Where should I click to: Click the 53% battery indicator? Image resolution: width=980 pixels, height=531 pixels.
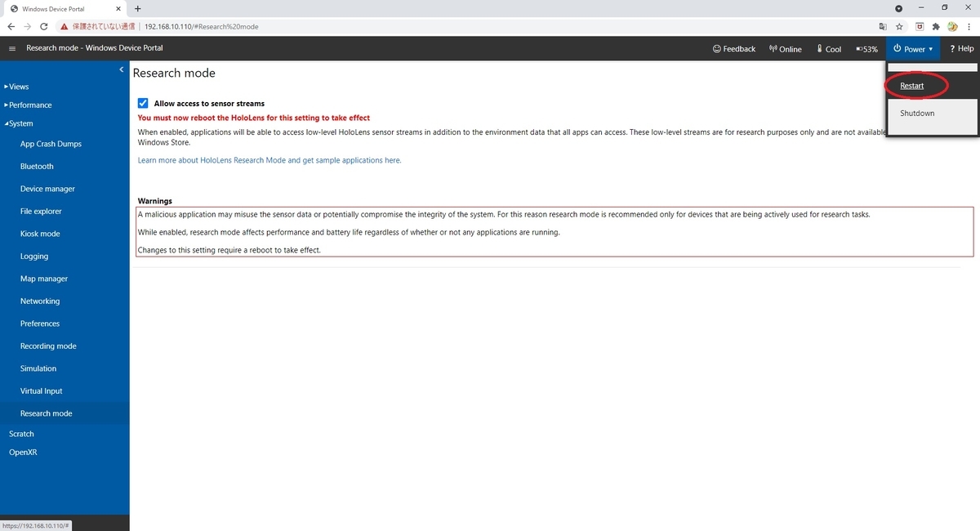click(x=866, y=49)
